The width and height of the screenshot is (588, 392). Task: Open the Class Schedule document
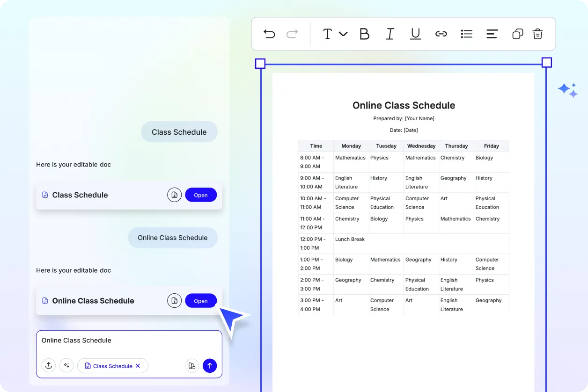click(x=201, y=195)
